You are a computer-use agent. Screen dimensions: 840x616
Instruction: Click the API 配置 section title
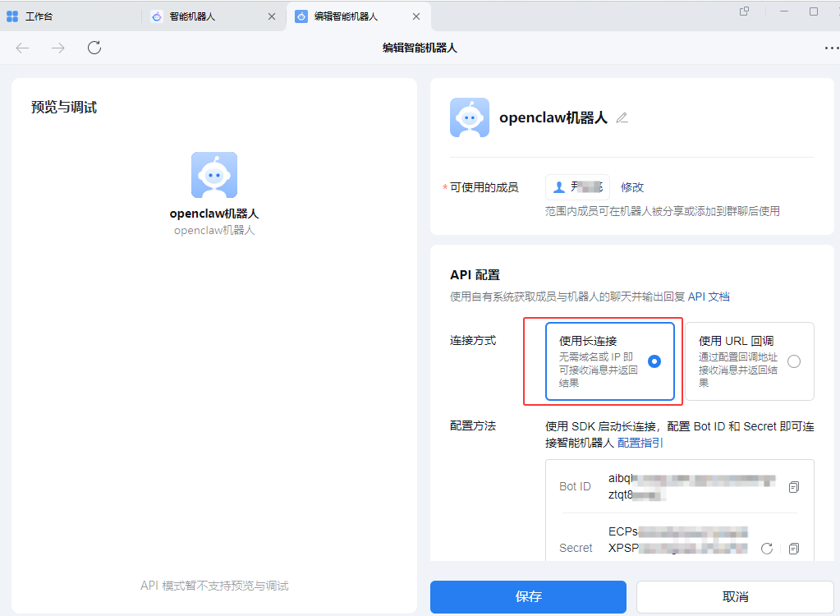click(475, 275)
